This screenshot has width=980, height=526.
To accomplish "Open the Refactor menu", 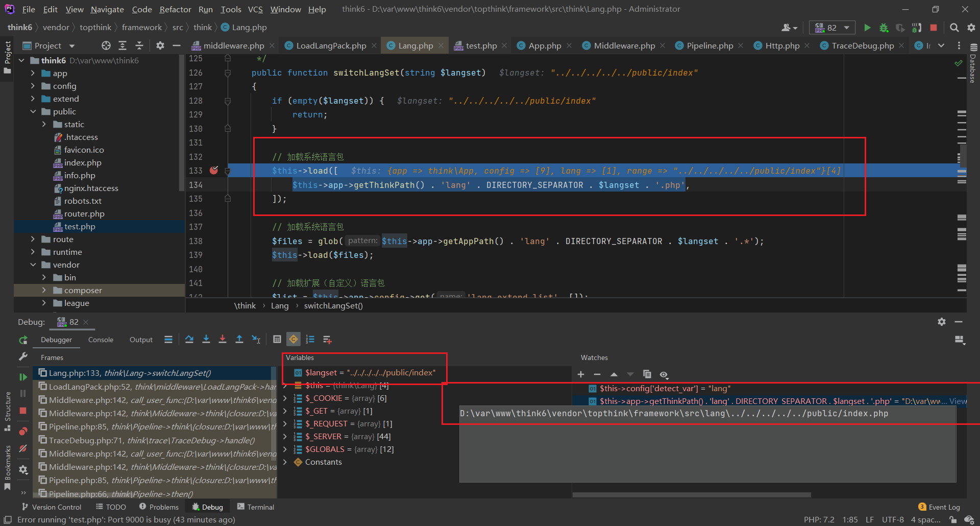I will [x=175, y=9].
